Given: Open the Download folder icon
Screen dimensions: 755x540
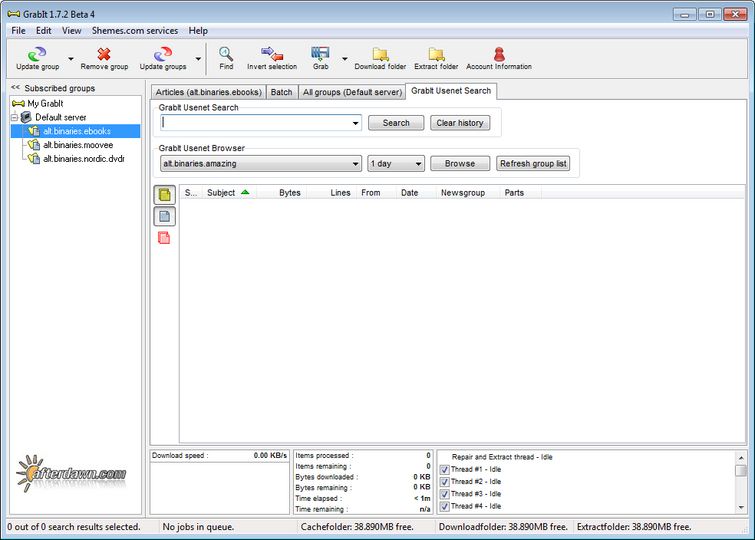Looking at the screenshot, I should tap(380, 53).
